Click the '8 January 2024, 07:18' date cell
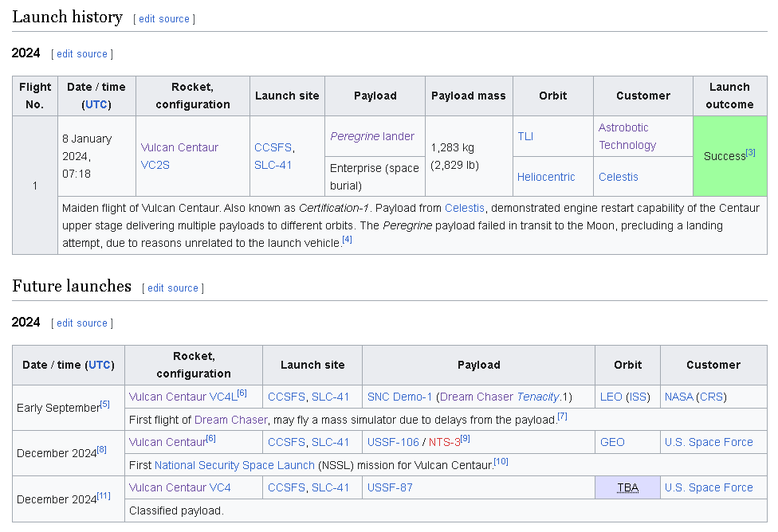The width and height of the screenshot is (778, 532). coord(96,156)
